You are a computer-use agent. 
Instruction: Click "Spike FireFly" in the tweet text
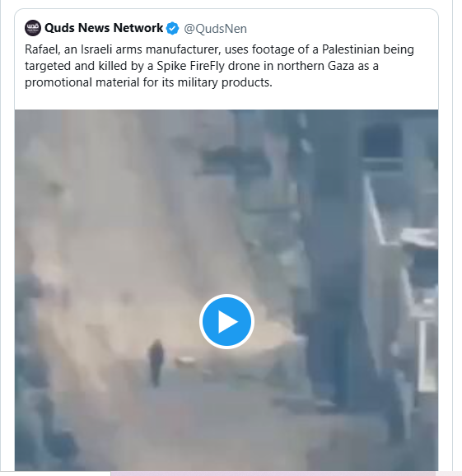pos(190,66)
